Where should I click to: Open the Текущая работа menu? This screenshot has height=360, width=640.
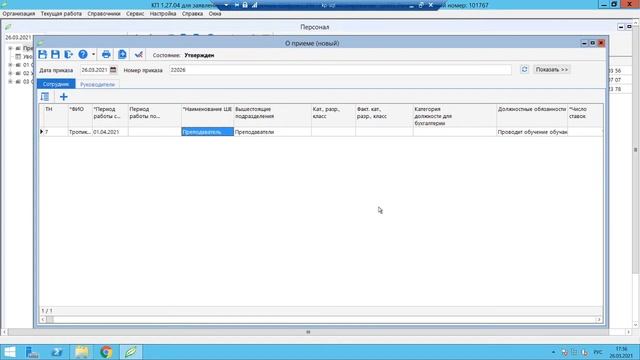[x=61, y=13]
